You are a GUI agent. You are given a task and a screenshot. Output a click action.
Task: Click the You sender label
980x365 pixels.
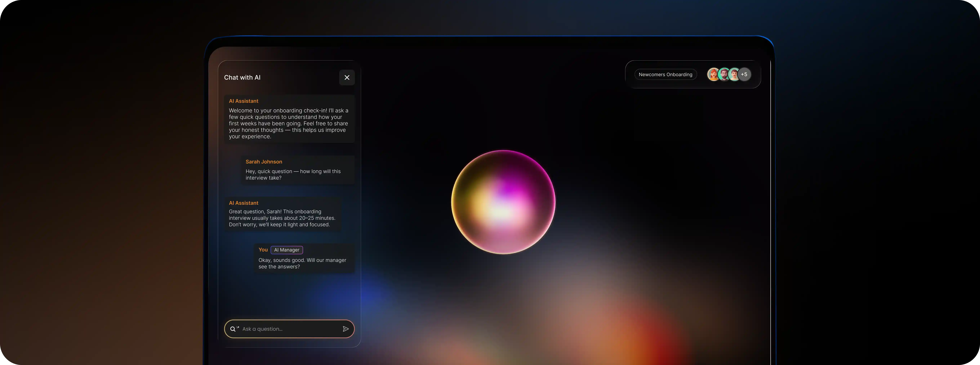point(263,250)
